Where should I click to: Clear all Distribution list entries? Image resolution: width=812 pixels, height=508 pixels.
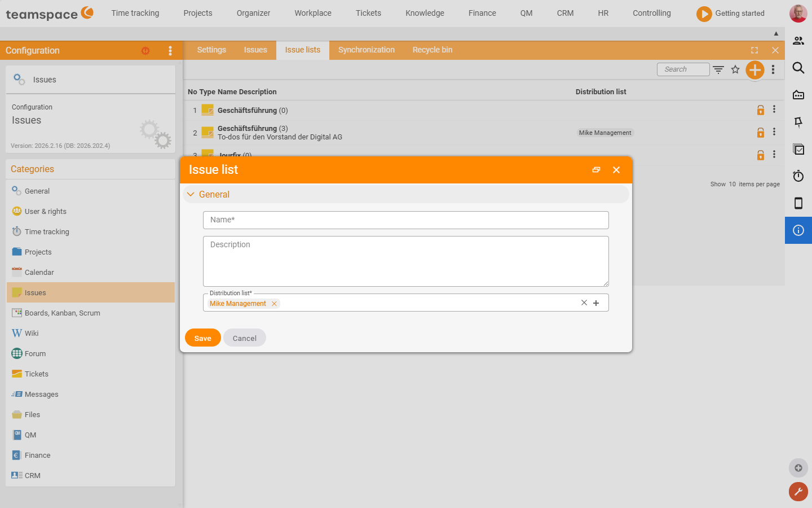[x=584, y=303]
